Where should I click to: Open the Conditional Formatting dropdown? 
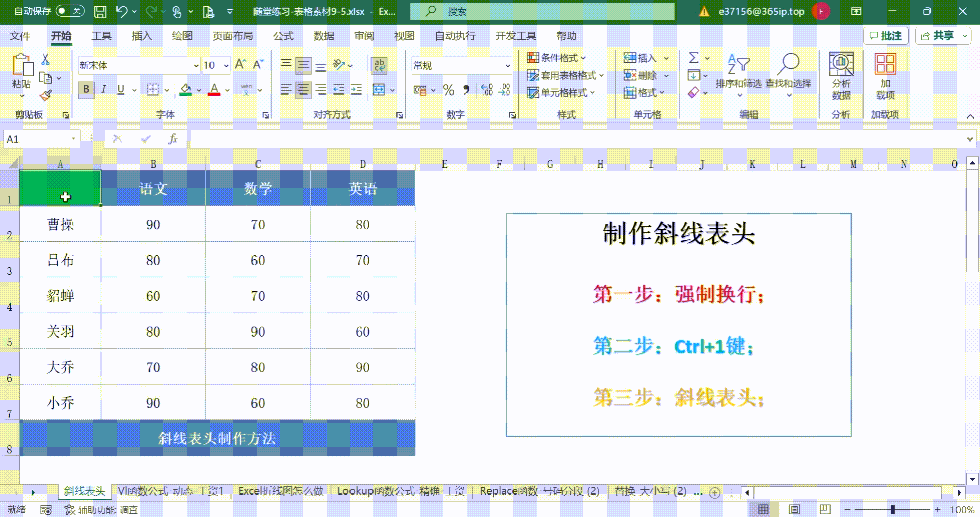coord(556,58)
